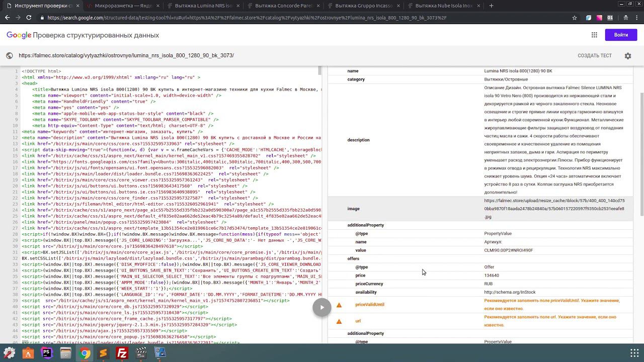The height and width of the screenshot is (362, 644).
Task: Click the warning icon next to priceValidUntil
Action: click(x=339, y=305)
